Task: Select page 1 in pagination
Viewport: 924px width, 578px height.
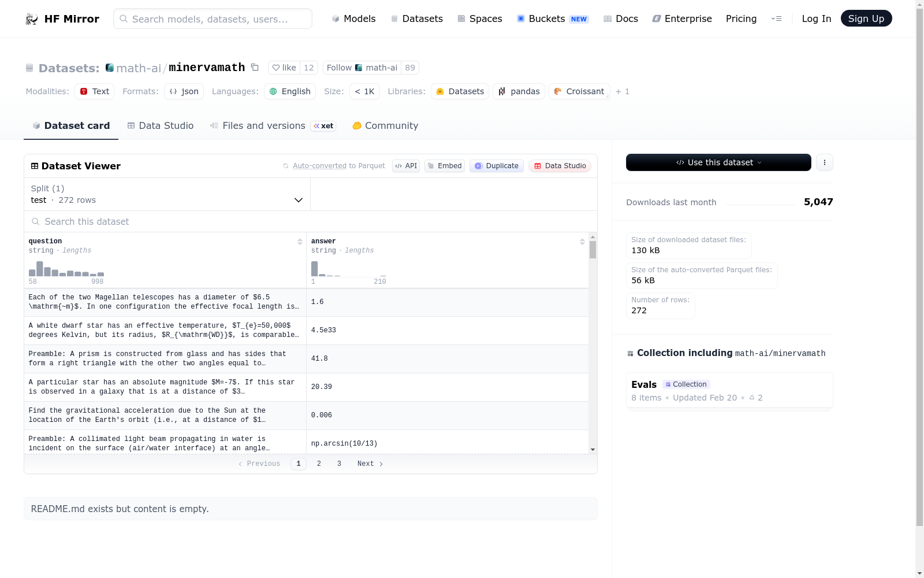Action: click(x=299, y=464)
